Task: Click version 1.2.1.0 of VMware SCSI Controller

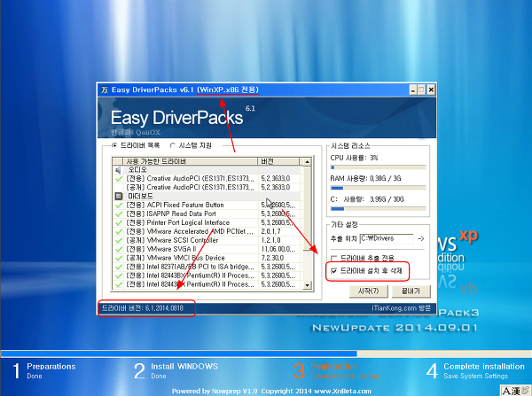Action: point(270,240)
